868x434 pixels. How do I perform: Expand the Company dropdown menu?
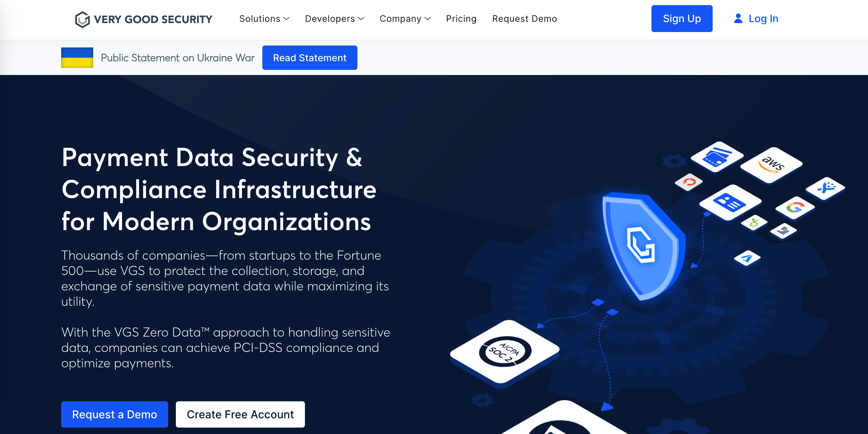(405, 19)
